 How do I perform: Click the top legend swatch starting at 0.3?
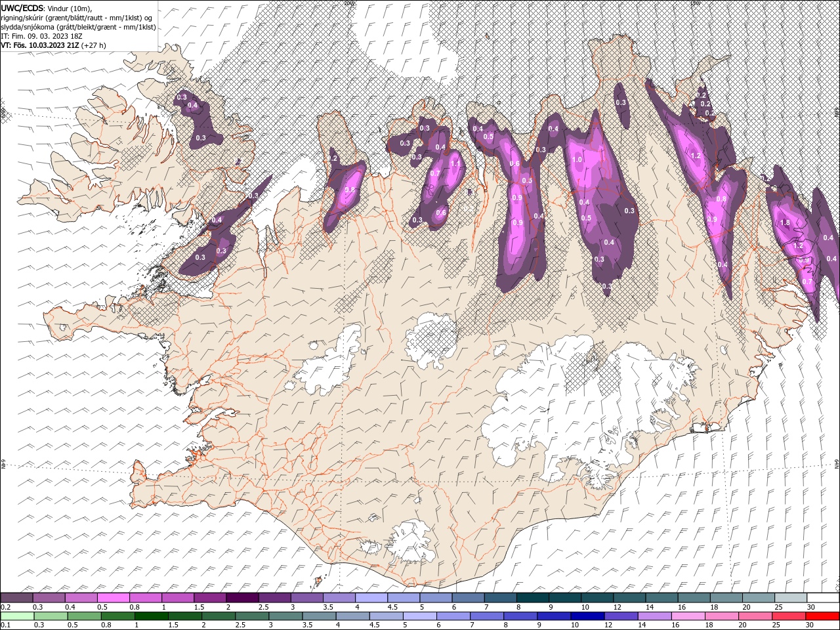pyautogui.click(x=49, y=598)
